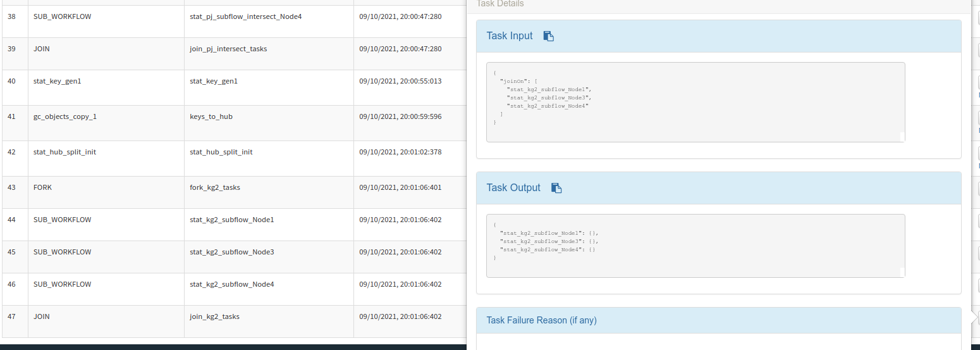Copy the Task Input to clipboard
This screenshot has width=980, height=350.
(549, 36)
